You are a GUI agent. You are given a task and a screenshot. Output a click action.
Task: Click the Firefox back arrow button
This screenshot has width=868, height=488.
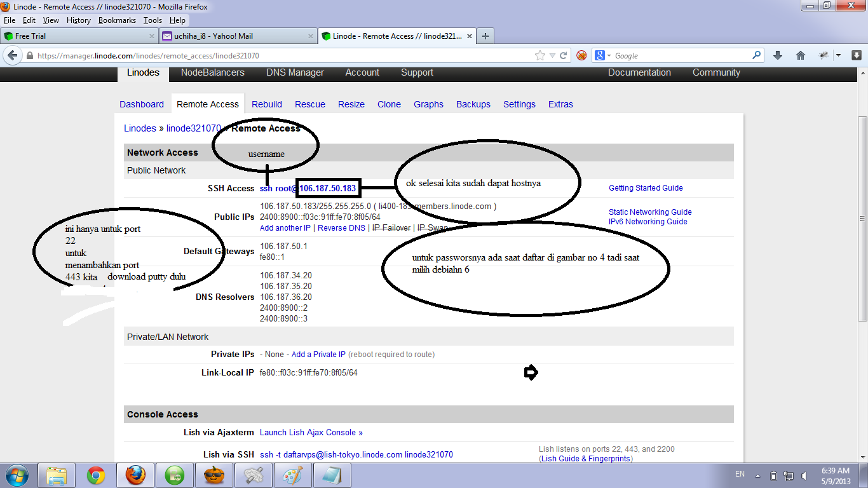[x=13, y=55]
